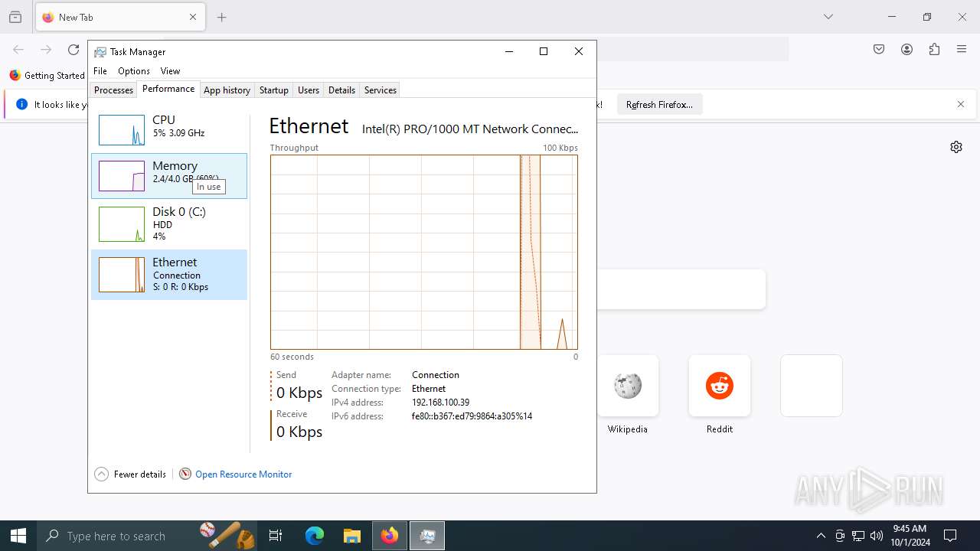This screenshot has height=551, width=980.
Task: Click the Receive 0 Kbps value
Action: click(x=299, y=432)
